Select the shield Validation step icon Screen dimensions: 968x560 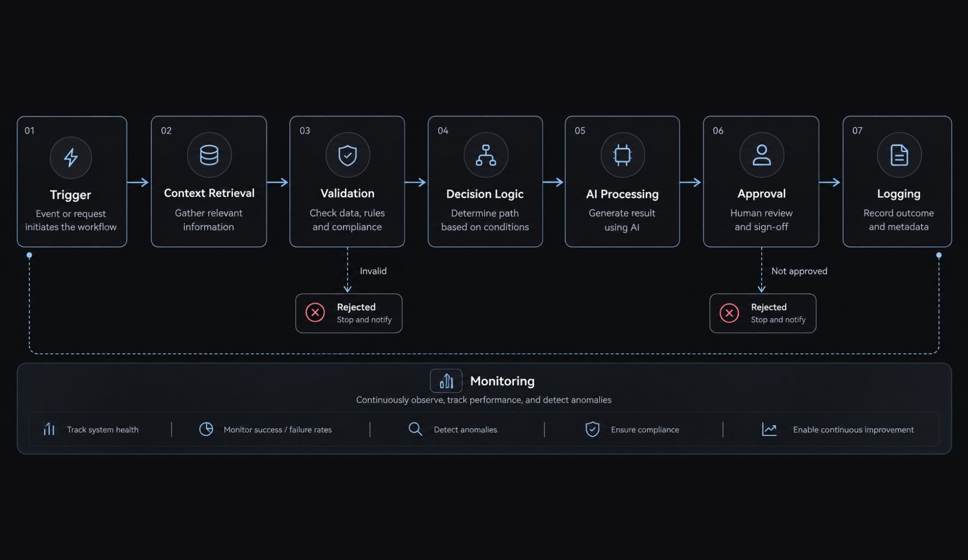(x=347, y=155)
